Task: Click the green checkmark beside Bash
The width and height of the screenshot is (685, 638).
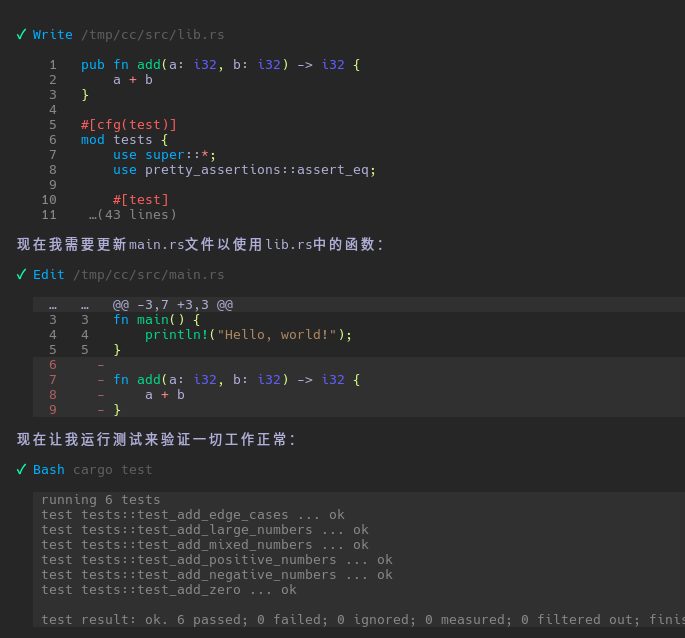Action: [x=22, y=470]
